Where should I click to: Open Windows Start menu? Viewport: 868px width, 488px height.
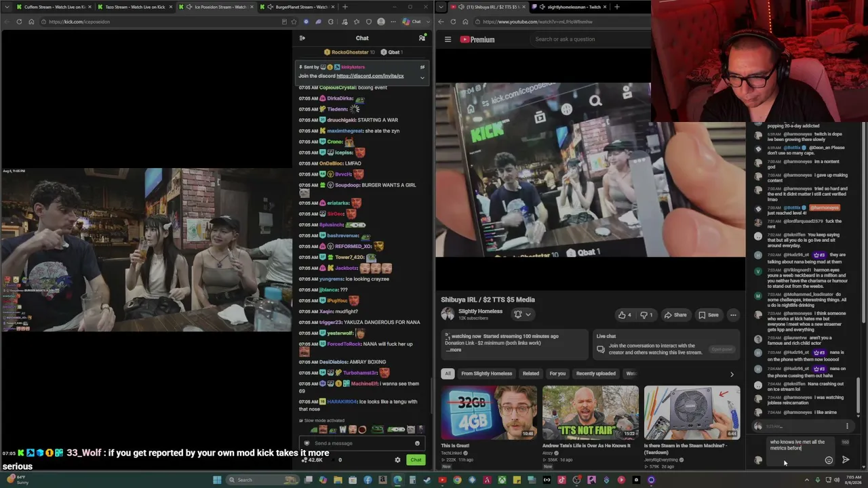tap(217, 480)
